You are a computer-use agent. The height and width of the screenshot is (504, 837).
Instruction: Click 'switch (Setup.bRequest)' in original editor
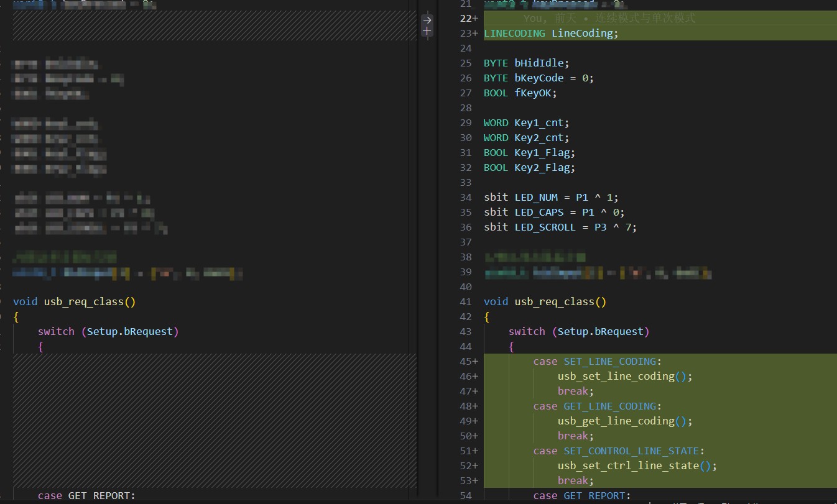click(x=108, y=332)
